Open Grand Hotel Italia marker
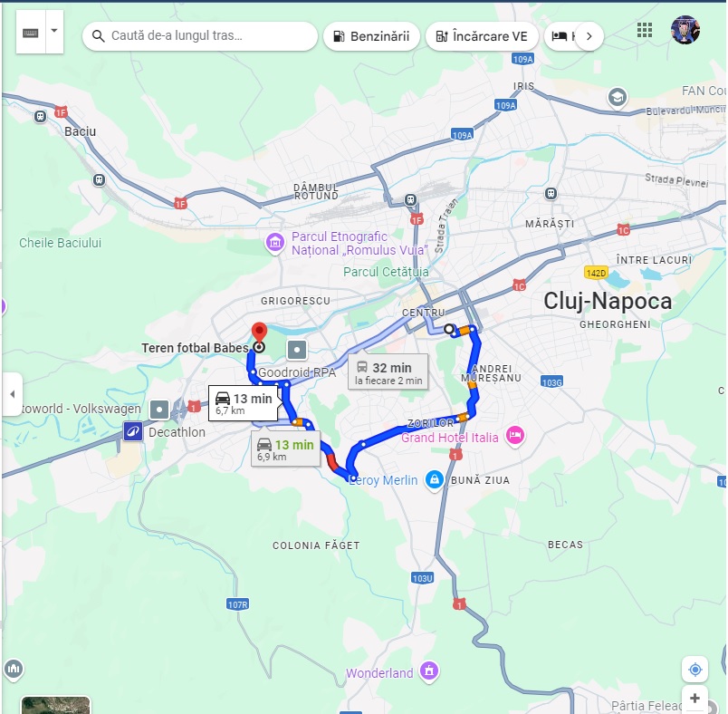The image size is (728, 714). (x=515, y=437)
